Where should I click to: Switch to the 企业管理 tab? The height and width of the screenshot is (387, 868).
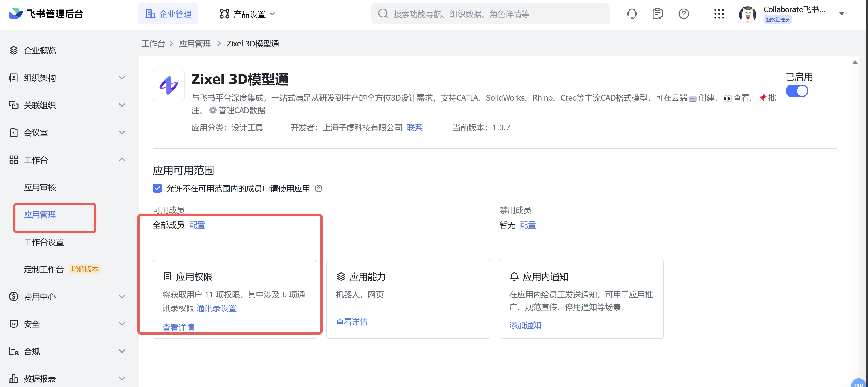[168, 13]
